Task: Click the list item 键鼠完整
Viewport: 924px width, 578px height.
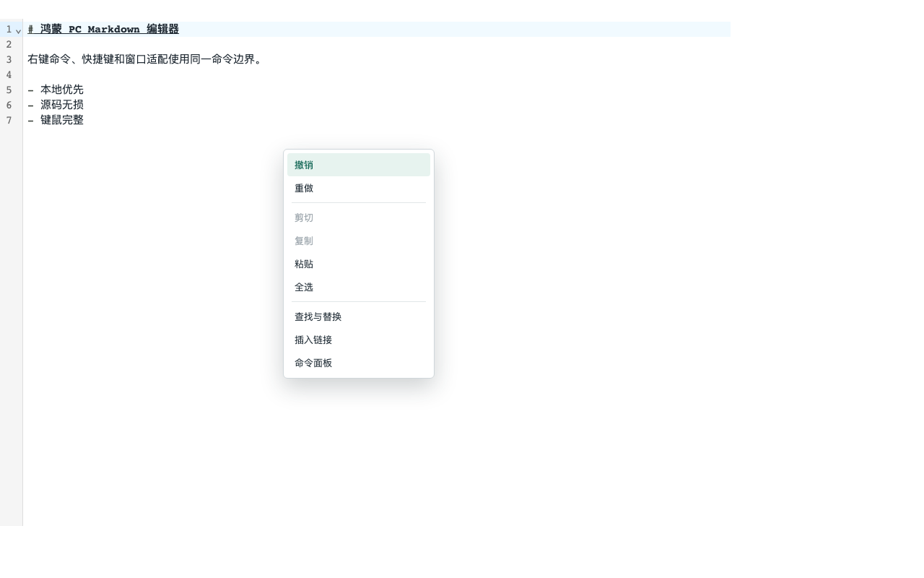Action: coord(62,120)
